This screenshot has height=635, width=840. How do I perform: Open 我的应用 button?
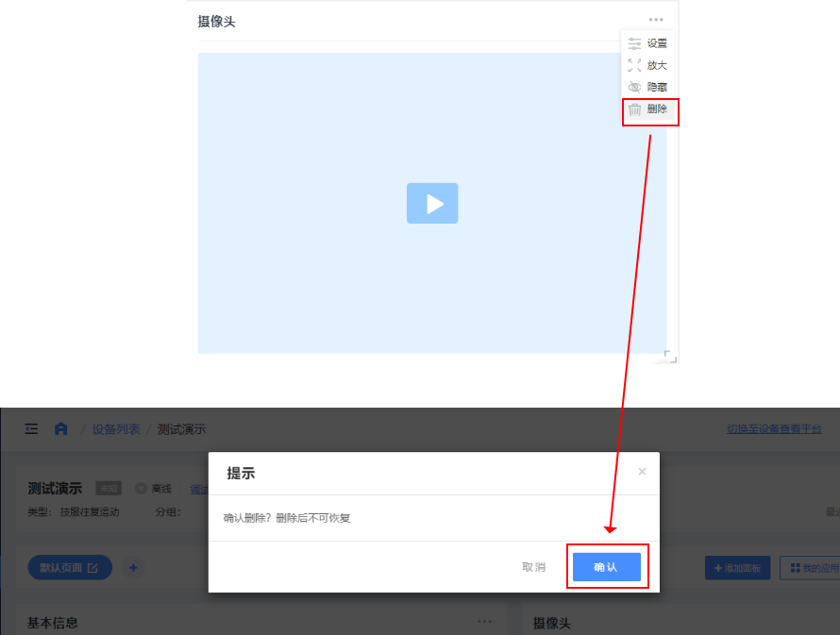pos(810,568)
